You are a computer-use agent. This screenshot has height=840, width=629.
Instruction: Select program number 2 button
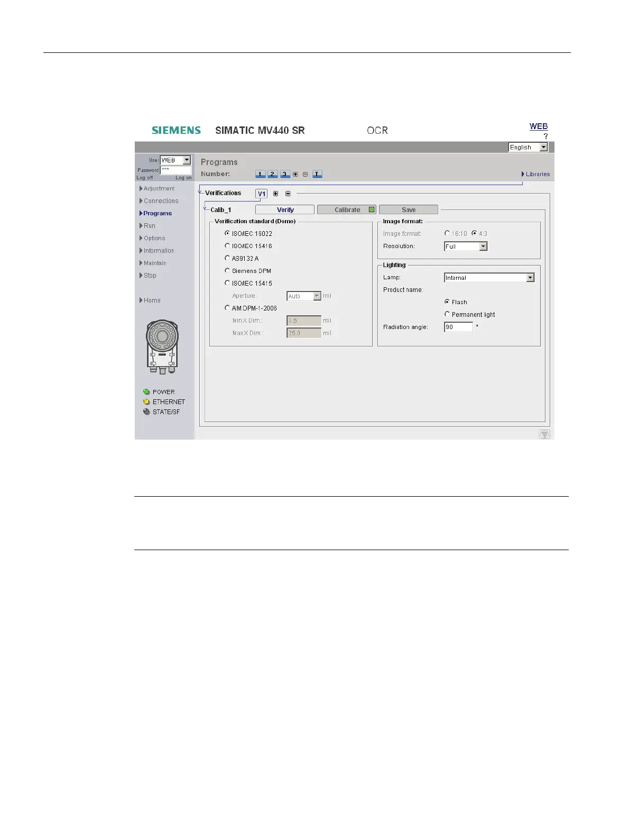tap(273, 174)
